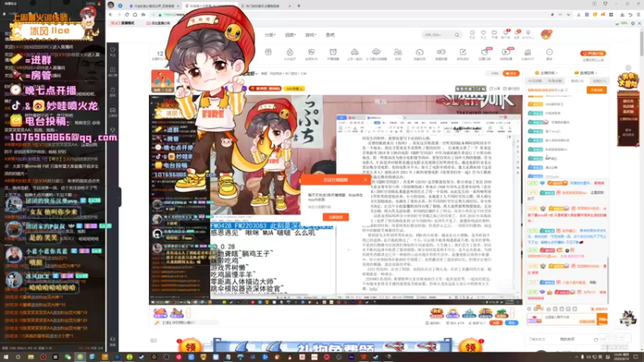Toggle the 隐藏视频区礼物 button above video
The height and width of the screenshot is (362, 644).
pos(470,88)
